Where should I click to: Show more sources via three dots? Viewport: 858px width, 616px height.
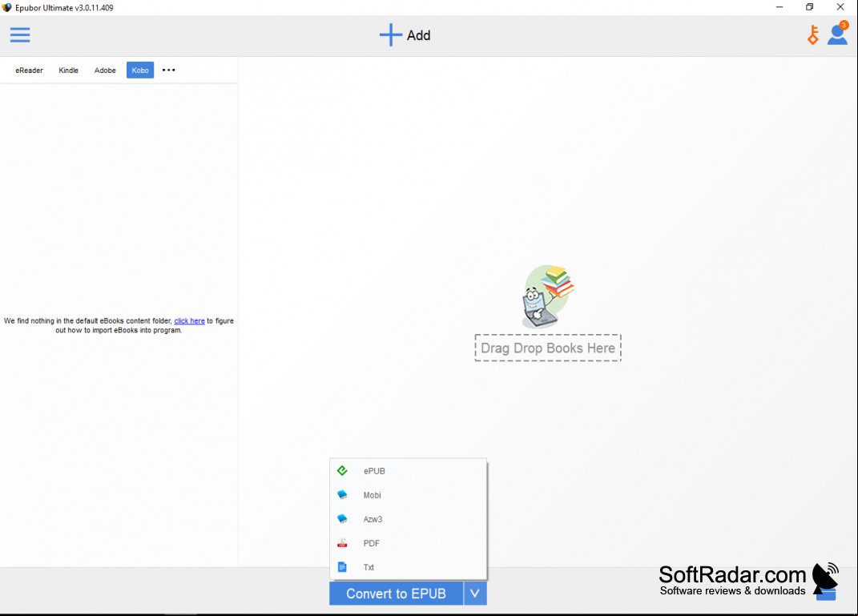point(168,70)
